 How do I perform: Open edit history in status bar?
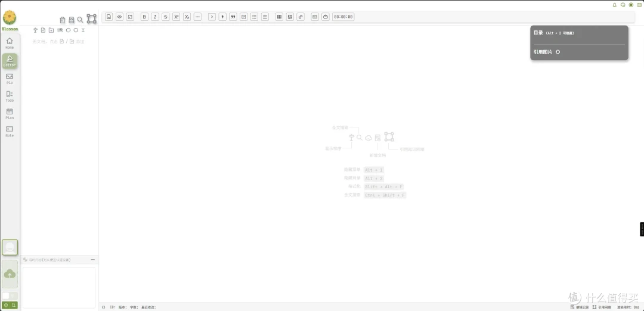[x=580, y=307]
